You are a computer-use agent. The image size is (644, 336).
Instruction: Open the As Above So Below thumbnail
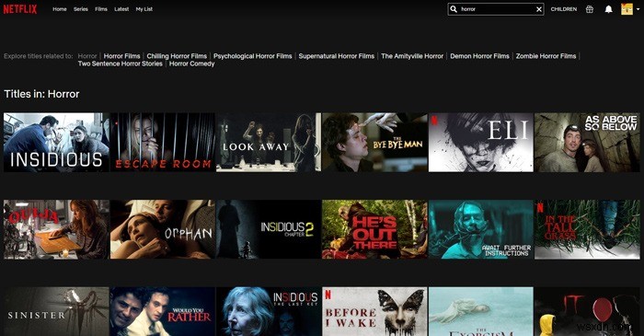point(587,143)
